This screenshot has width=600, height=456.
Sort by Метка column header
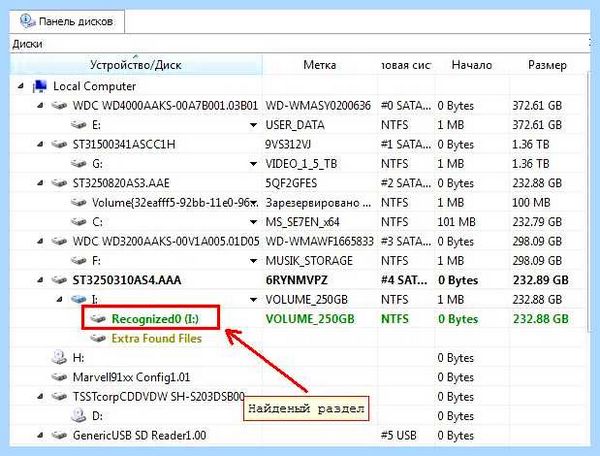click(x=320, y=65)
